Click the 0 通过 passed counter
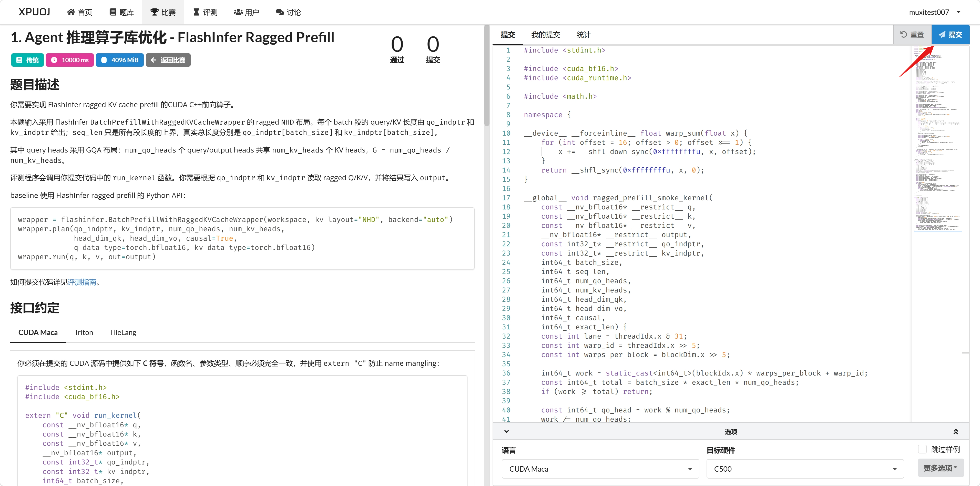Screen dimensions: 980x486 397,49
